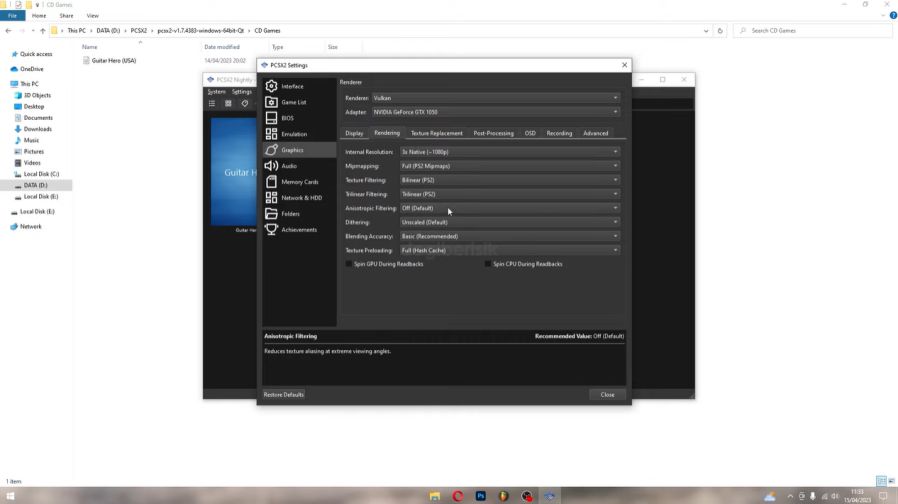Switch to the Post-Processing tab
Image resolution: width=898 pixels, height=504 pixels.
[x=493, y=133]
